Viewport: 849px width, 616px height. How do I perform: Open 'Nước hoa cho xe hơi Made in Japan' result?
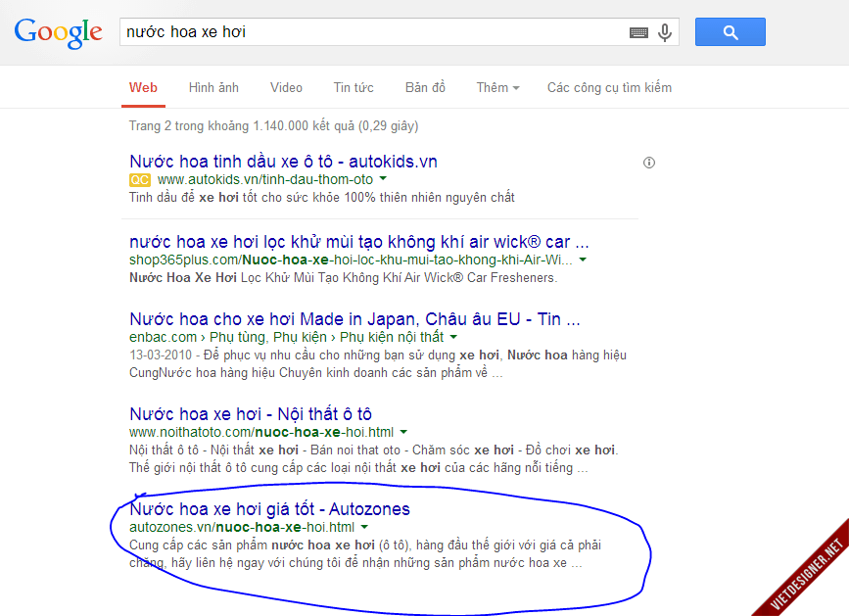click(354, 319)
